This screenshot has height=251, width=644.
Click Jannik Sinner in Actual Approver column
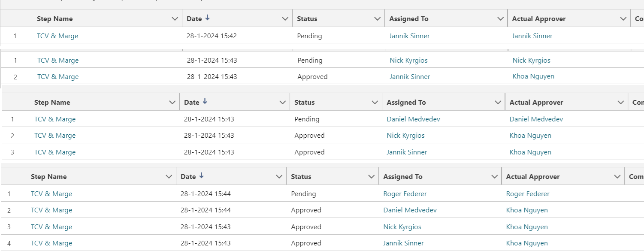tap(532, 36)
